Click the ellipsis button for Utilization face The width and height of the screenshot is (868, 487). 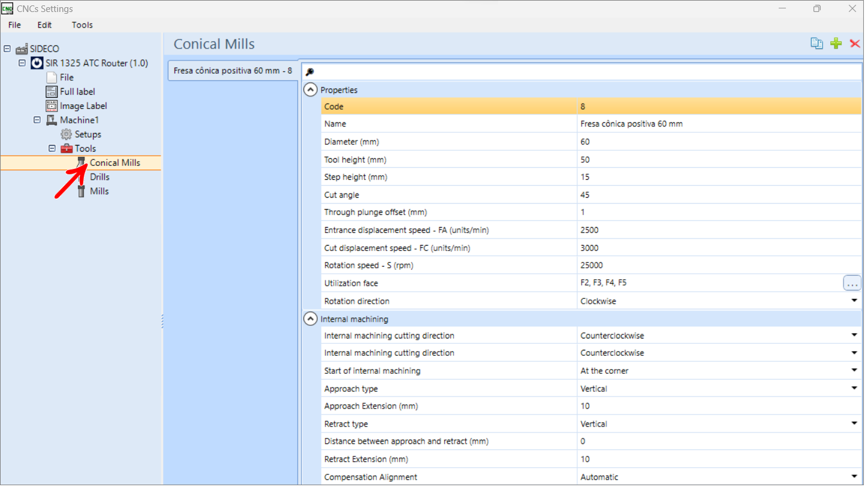point(852,283)
